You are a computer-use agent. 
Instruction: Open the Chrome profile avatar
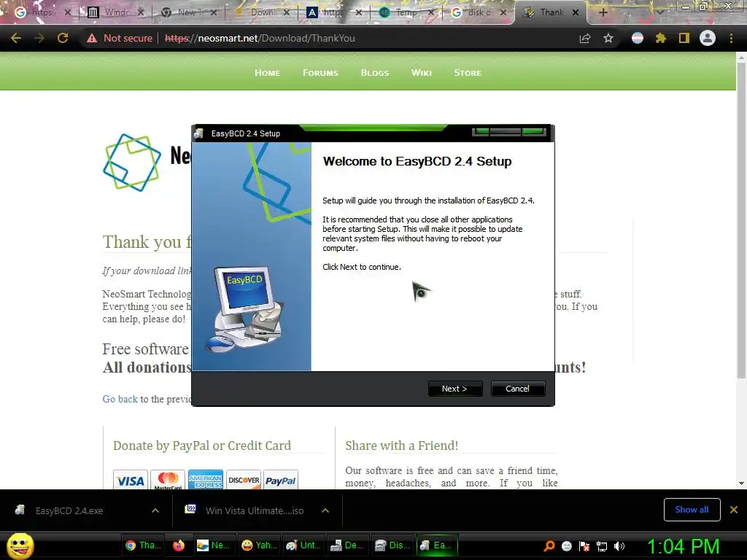(x=708, y=38)
